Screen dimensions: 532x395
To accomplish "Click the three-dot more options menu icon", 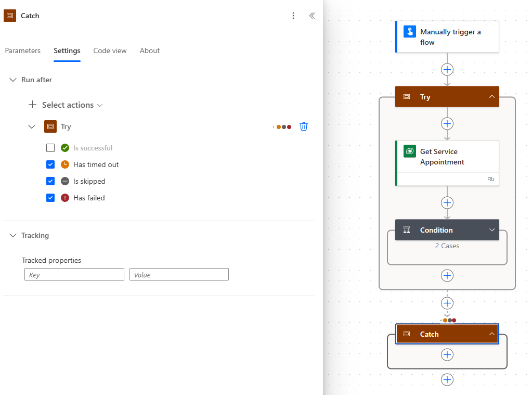I will [293, 16].
